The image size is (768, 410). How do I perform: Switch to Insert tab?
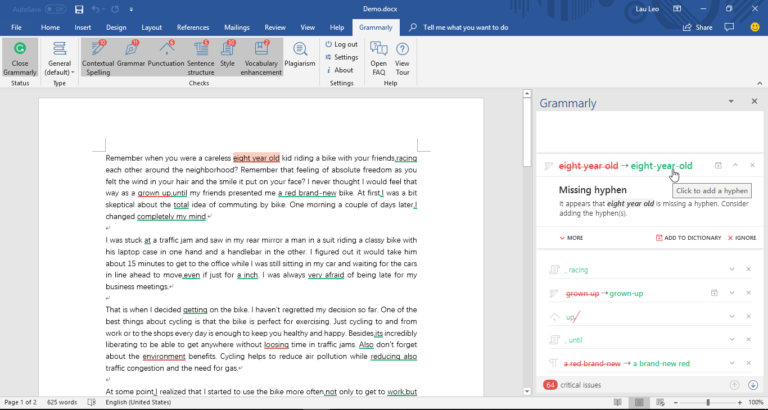pos(83,27)
